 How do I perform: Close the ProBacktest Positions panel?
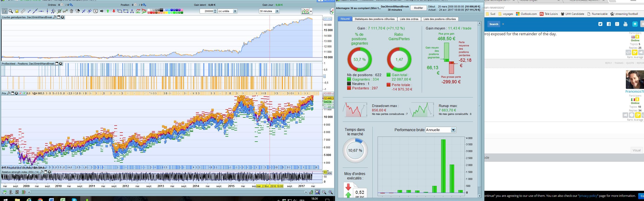tap(60, 64)
